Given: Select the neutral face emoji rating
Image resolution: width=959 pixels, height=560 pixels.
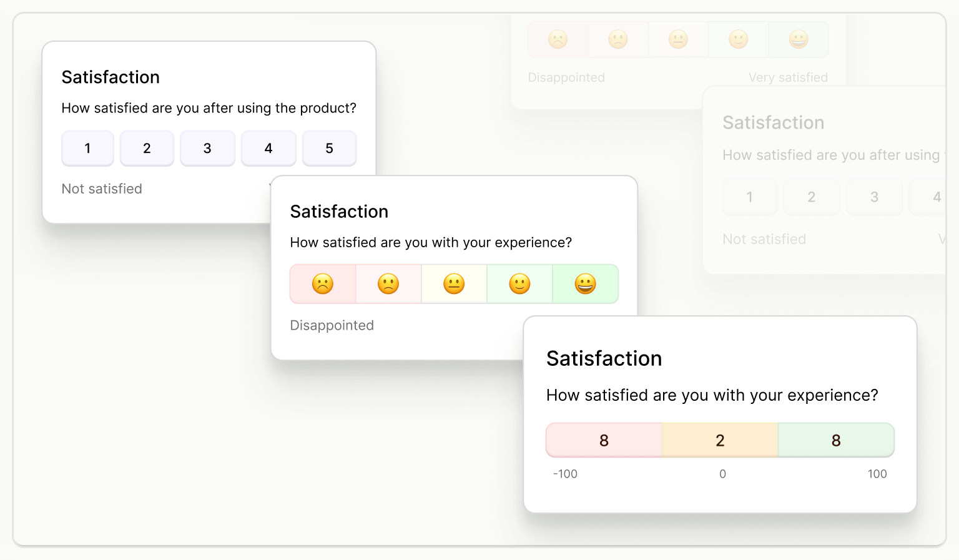Looking at the screenshot, I should (x=454, y=283).
